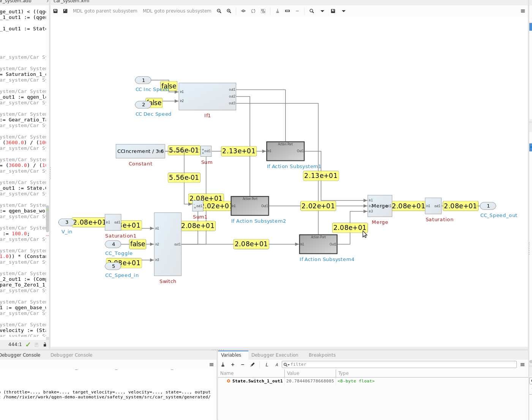Select the Saturation block near CC_Speed_out
532x420 pixels.
coord(433,206)
